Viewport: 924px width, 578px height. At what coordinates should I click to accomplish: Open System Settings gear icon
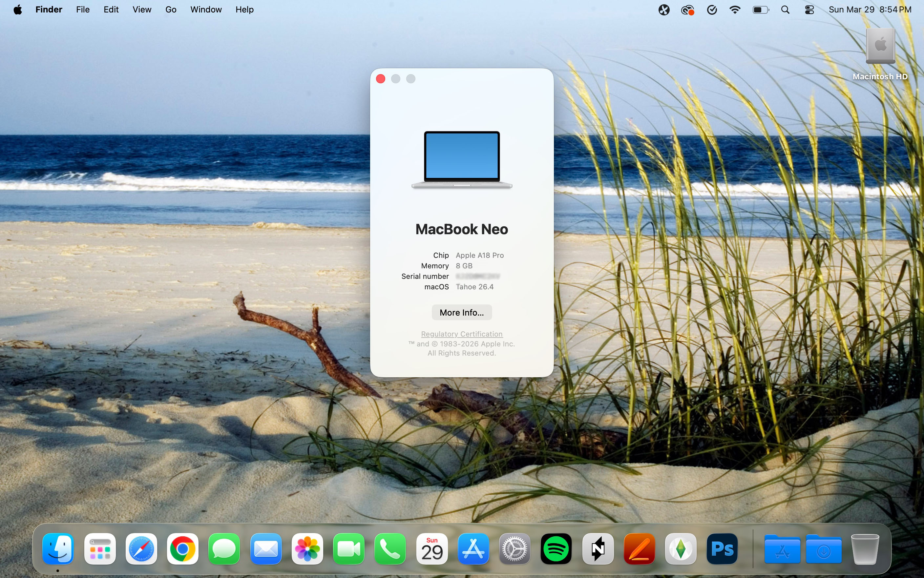pos(514,549)
